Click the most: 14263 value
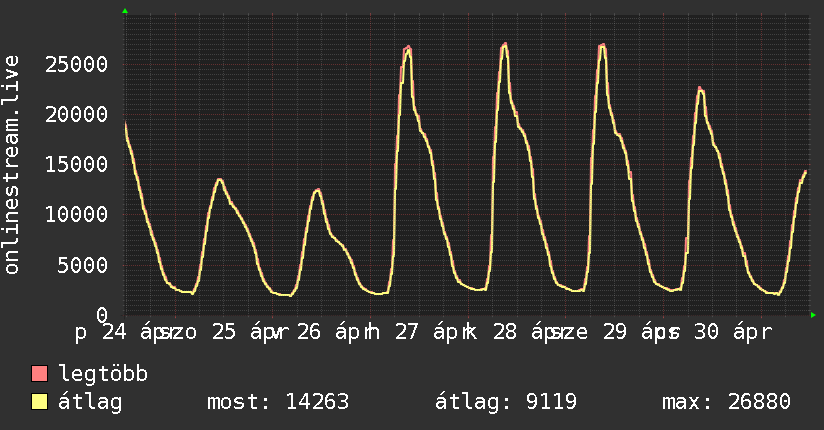Image resolution: width=824 pixels, height=430 pixels. click(x=278, y=402)
